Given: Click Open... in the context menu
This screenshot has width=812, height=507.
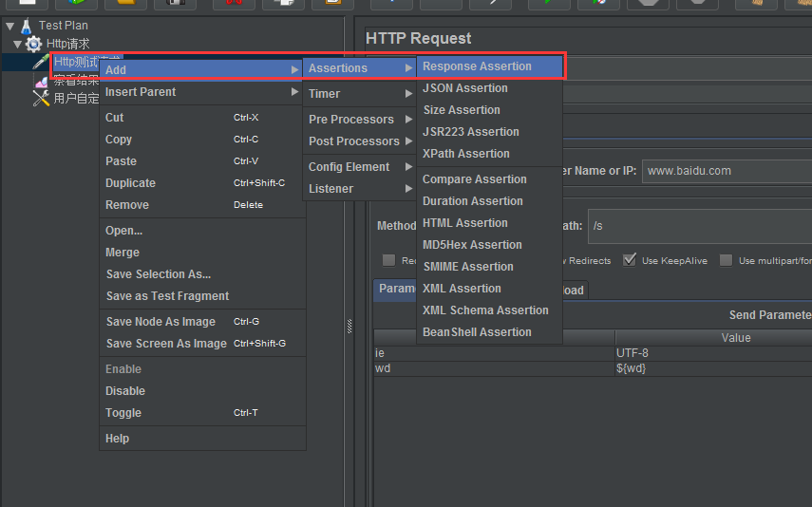Looking at the screenshot, I should point(201,231).
